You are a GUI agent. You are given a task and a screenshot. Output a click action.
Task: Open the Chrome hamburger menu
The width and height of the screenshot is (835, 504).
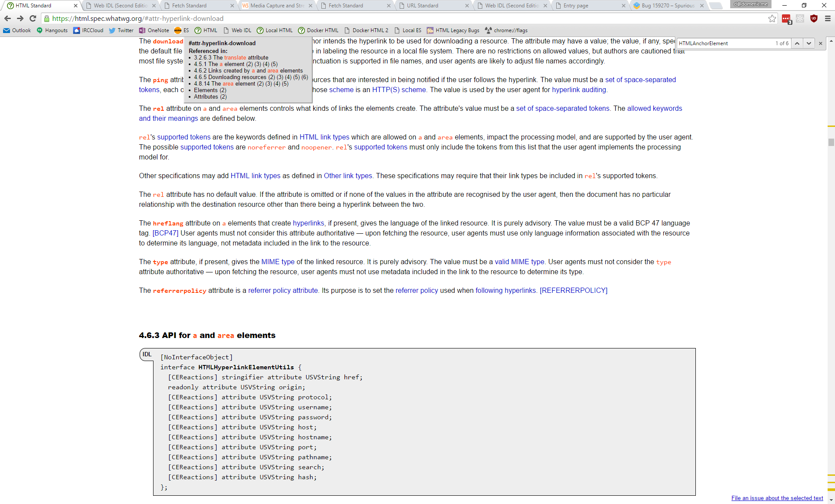click(828, 19)
